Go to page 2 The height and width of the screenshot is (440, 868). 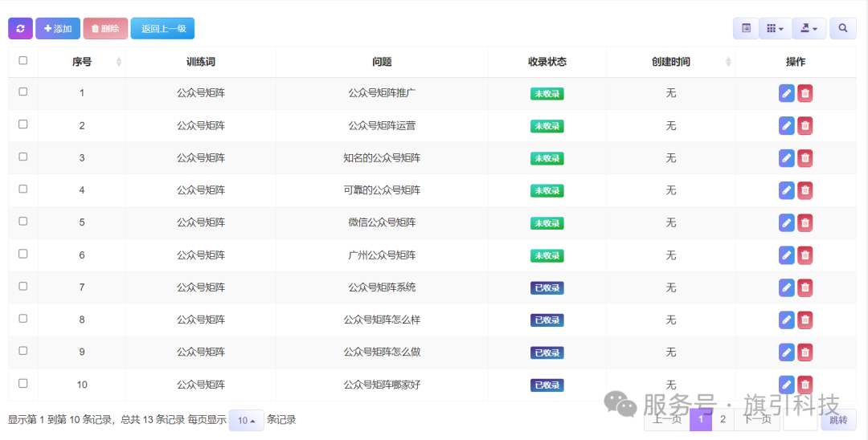723,419
